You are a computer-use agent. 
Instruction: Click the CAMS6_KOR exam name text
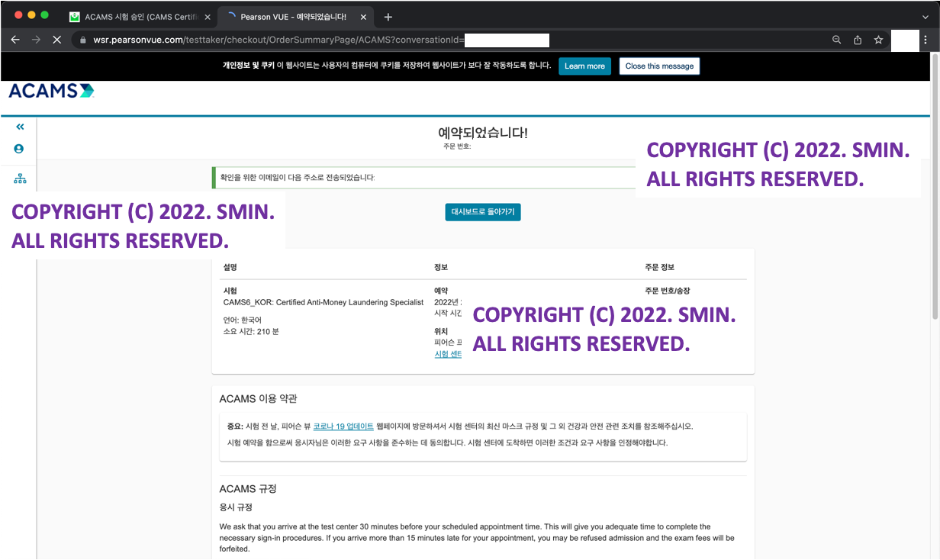pyautogui.click(x=324, y=302)
